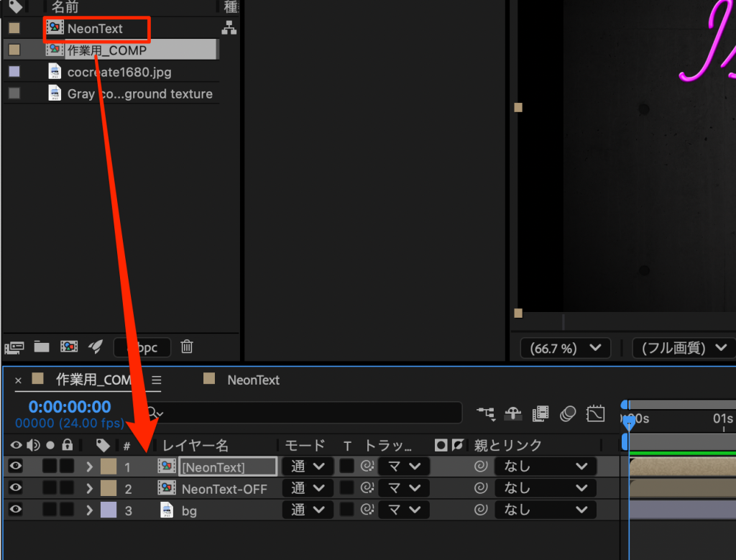
Task: Open the 66.7% magnification dropdown
Action: click(565, 349)
